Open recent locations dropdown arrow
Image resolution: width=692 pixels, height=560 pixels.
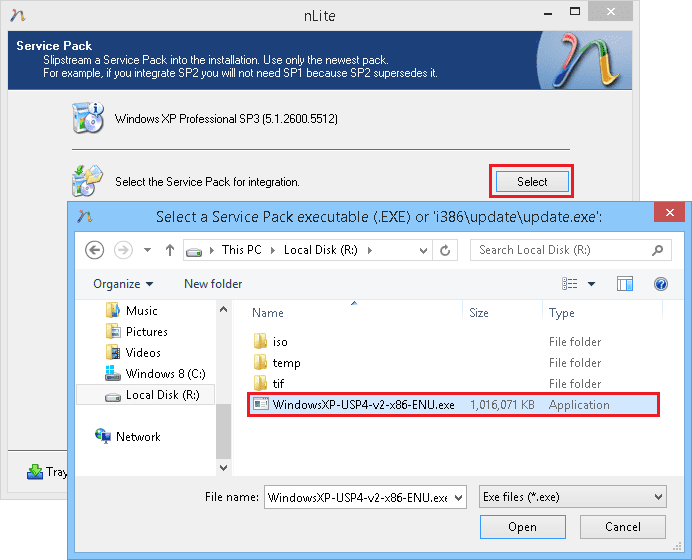147,250
